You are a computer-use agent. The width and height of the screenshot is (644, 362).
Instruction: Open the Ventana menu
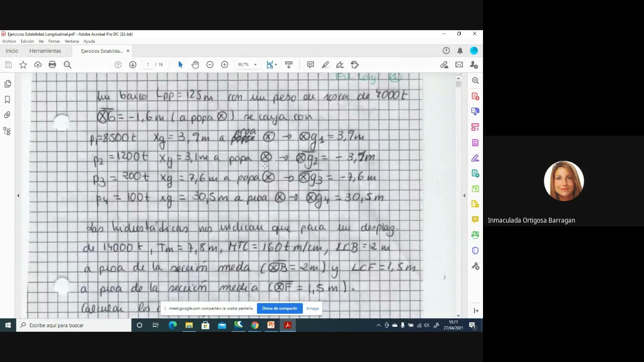tap(71, 41)
